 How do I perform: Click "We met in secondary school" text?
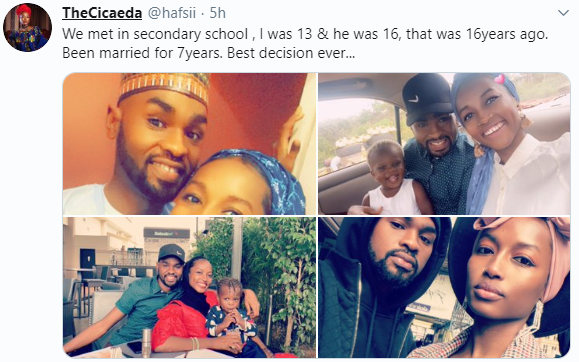point(155,34)
